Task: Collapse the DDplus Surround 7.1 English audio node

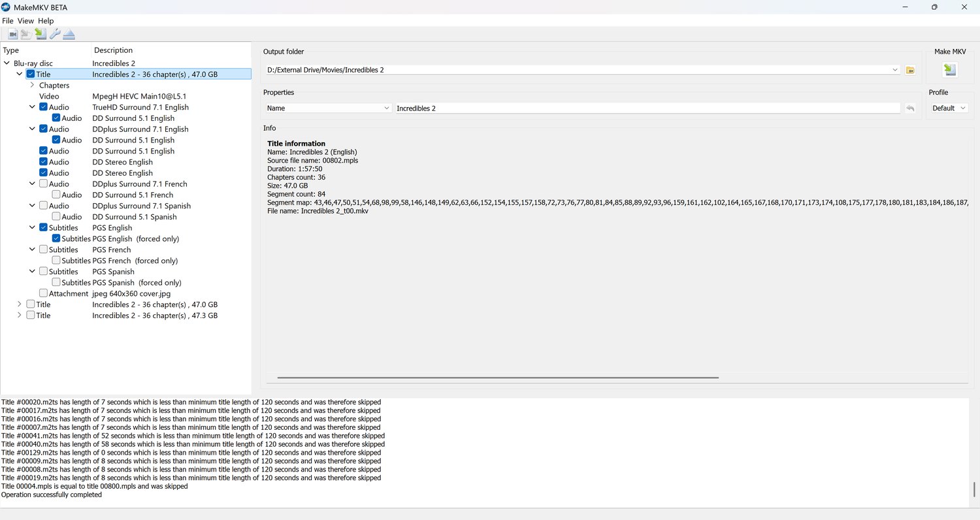Action: tap(32, 129)
